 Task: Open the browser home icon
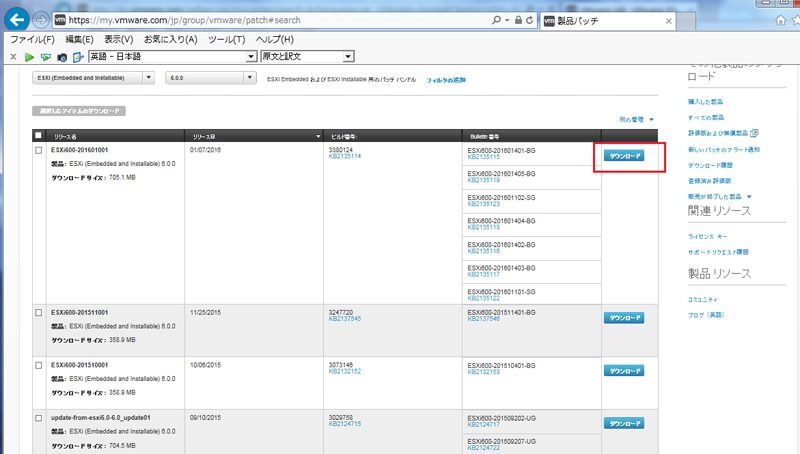(780, 20)
